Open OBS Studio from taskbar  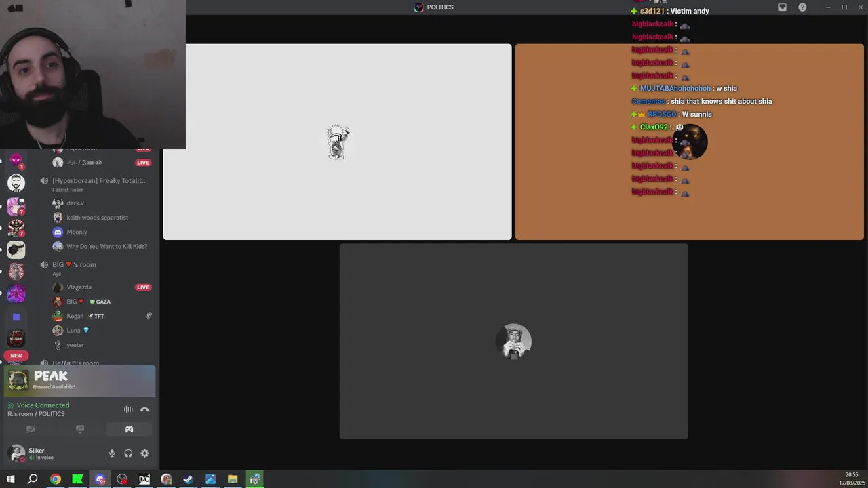[x=122, y=479]
